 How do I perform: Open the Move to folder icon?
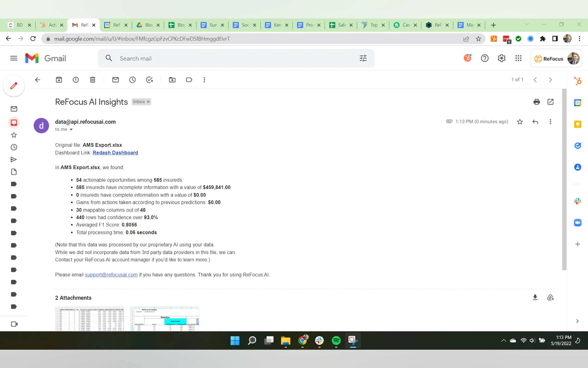(x=172, y=80)
